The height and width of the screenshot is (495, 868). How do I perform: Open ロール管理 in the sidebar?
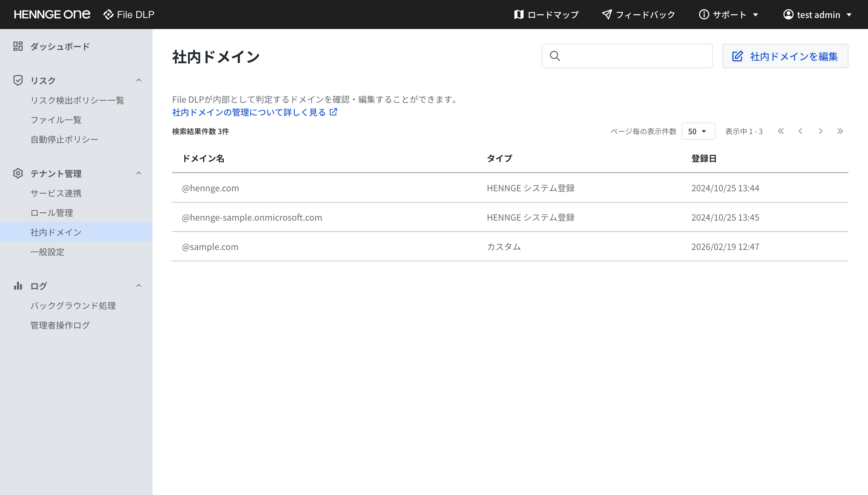click(x=52, y=213)
